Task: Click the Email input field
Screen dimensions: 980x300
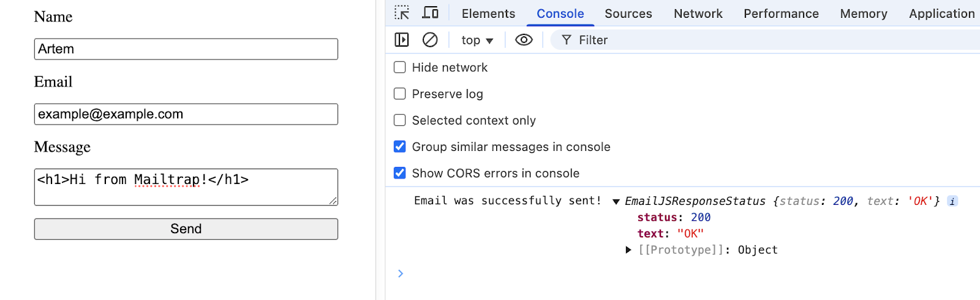Action: click(x=186, y=114)
